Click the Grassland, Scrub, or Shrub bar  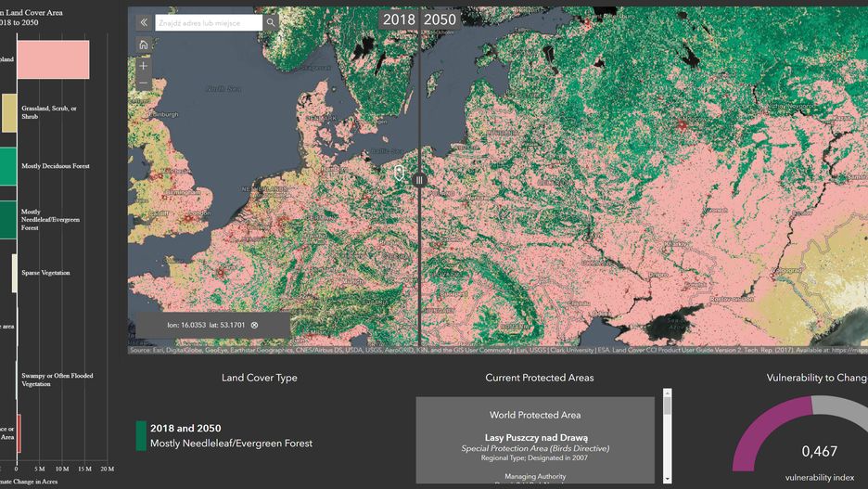pos(9,113)
